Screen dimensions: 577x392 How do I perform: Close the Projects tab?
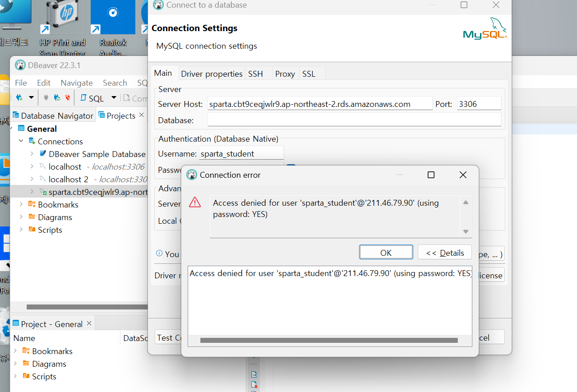point(142,115)
